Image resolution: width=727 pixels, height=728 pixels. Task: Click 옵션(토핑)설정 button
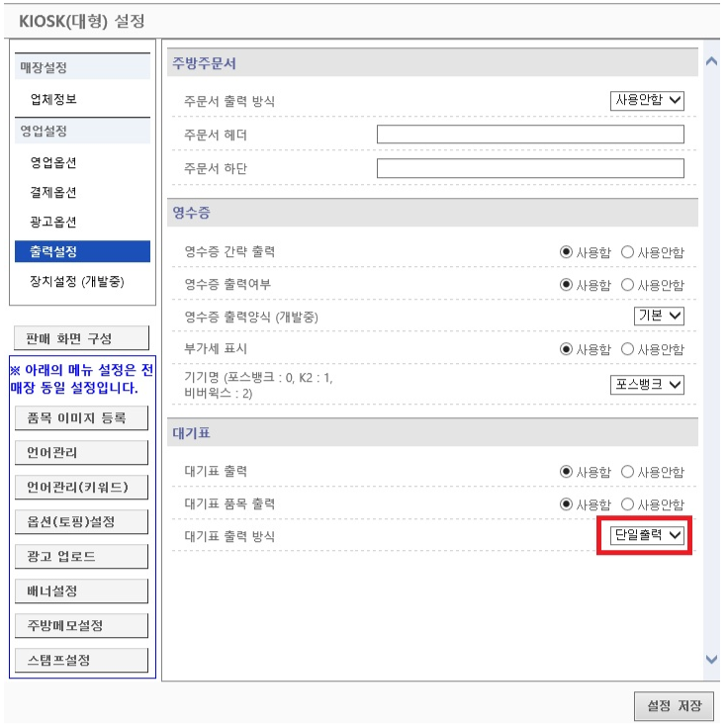click(x=82, y=522)
